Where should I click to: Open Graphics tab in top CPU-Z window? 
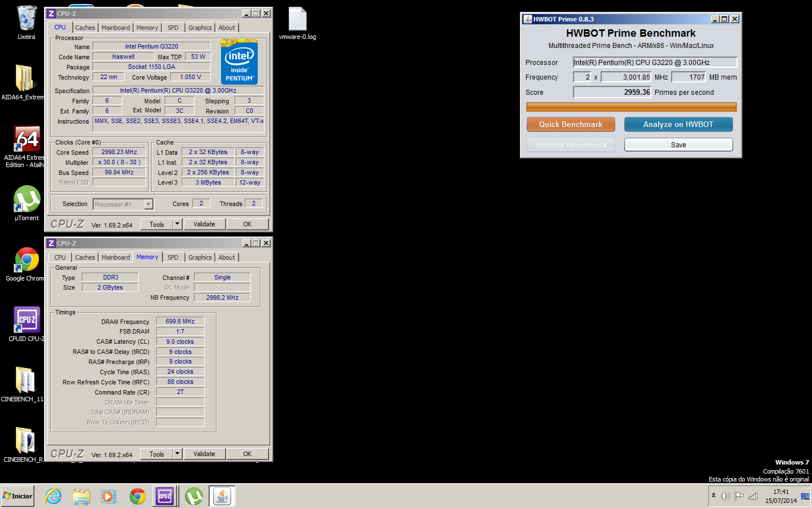[200, 28]
